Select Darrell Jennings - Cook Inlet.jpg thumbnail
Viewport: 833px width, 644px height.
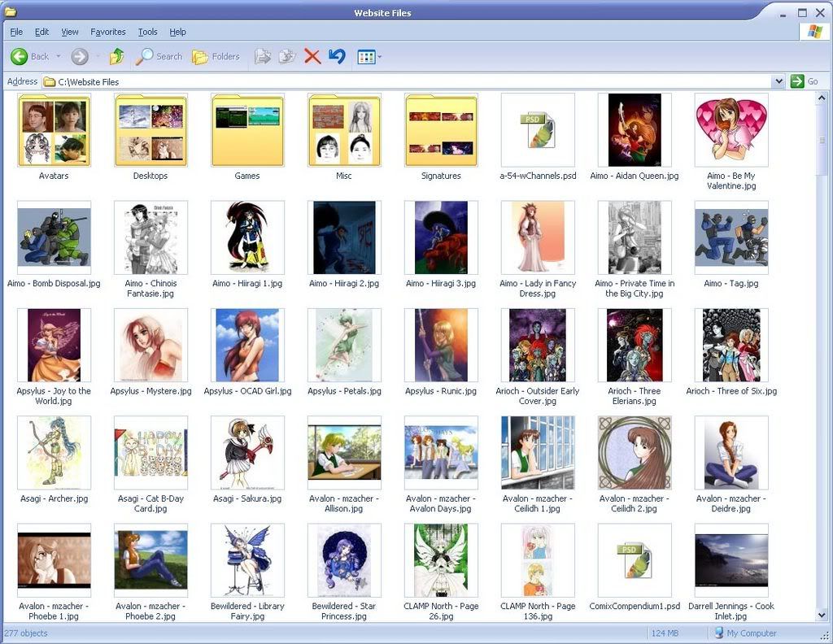731,560
